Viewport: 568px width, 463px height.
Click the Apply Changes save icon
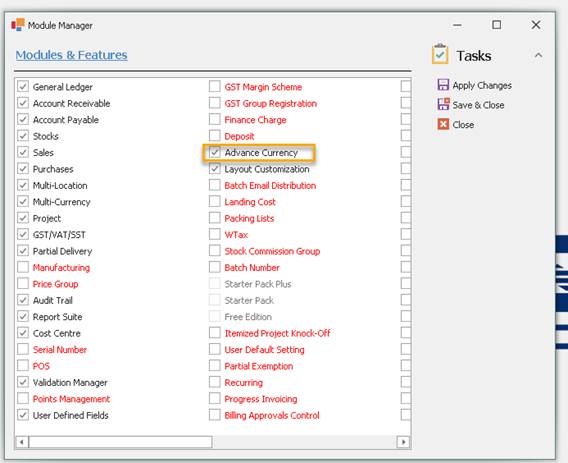(443, 85)
